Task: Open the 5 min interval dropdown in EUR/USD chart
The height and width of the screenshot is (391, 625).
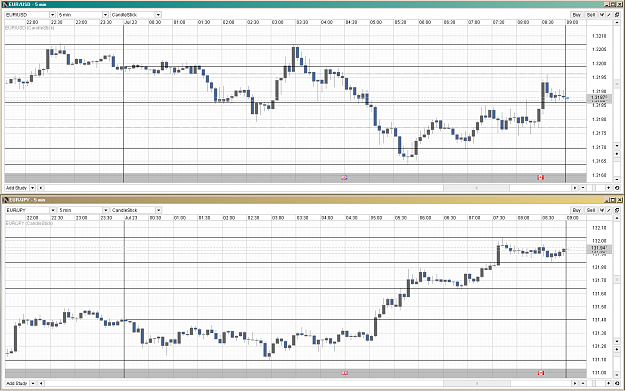Action: coord(105,15)
